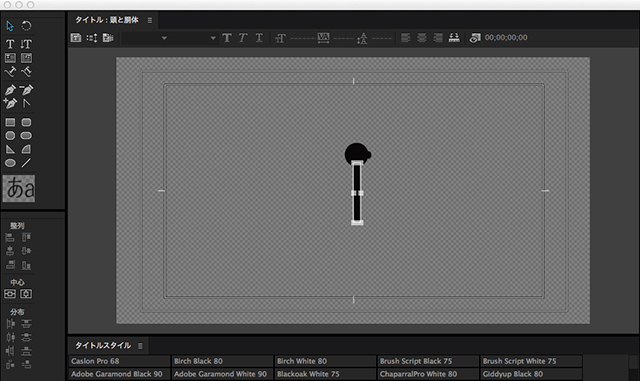Open Roll/Crawl Options

[92, 38]
